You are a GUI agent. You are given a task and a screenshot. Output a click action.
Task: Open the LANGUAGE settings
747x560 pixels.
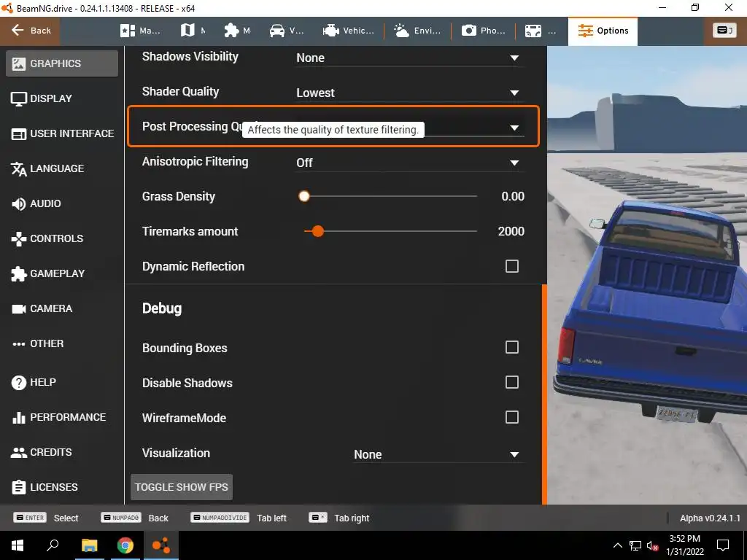click(62, 168)
